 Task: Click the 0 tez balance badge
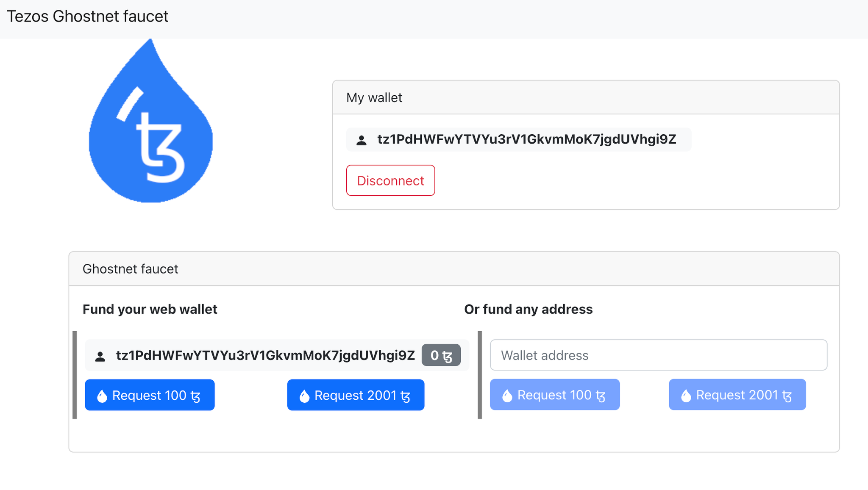(441, 355)
